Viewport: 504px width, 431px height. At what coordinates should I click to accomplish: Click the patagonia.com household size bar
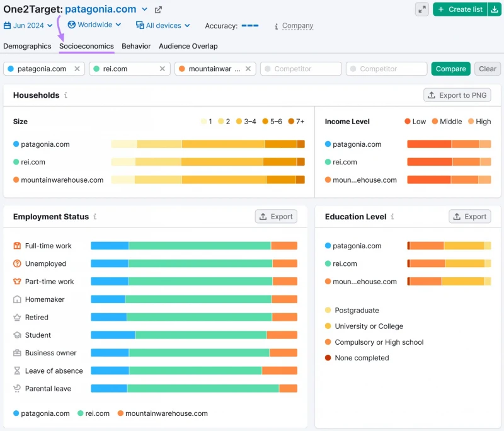(x=208, y=144)
